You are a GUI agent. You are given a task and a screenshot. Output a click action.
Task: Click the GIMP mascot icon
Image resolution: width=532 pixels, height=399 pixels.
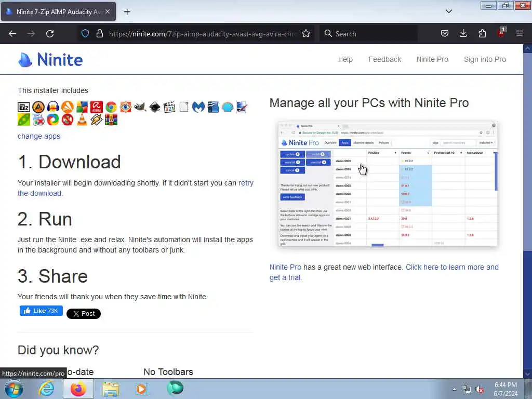(140, 107)
